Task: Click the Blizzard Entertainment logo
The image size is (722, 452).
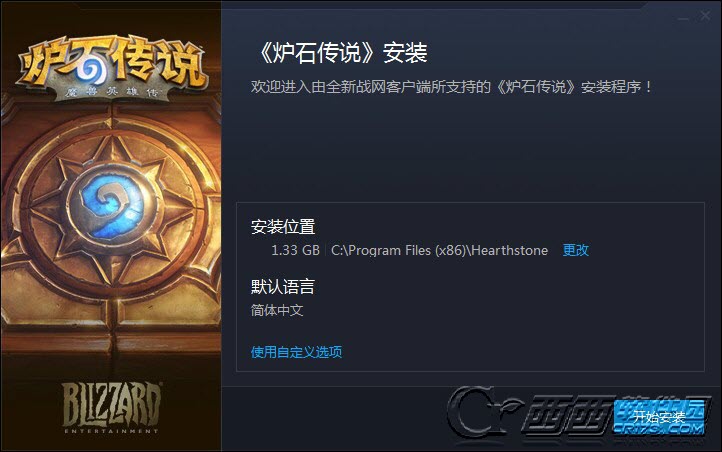Action: point(111,407)
